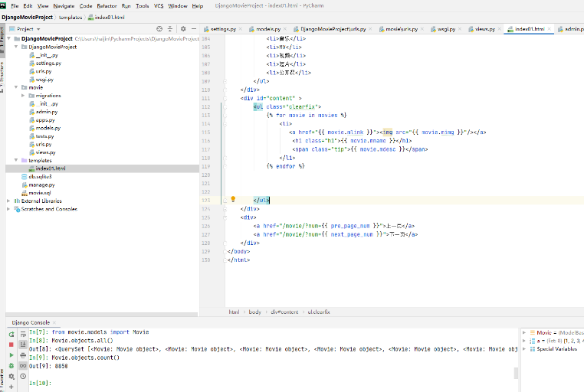Expand the migrations folder
The image size is (584, 392).
pos(23,95)
